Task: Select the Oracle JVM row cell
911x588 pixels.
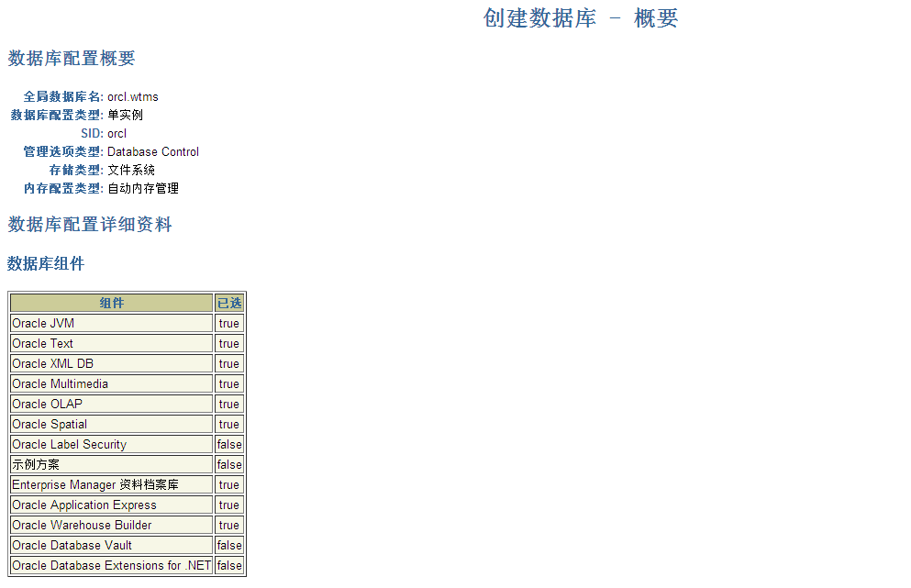Action: click(x=112, y=323)
